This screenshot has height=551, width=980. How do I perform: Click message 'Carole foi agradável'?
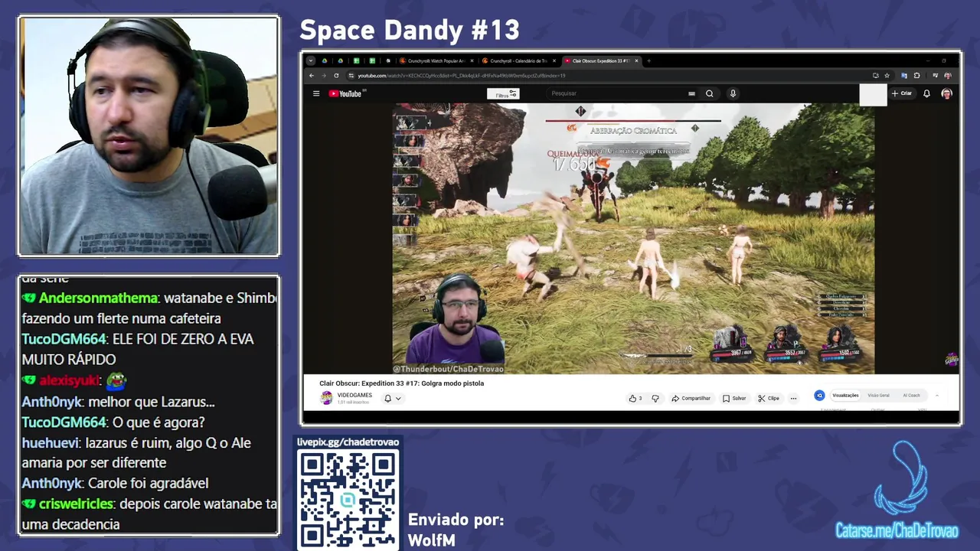[x=149, y=484]
